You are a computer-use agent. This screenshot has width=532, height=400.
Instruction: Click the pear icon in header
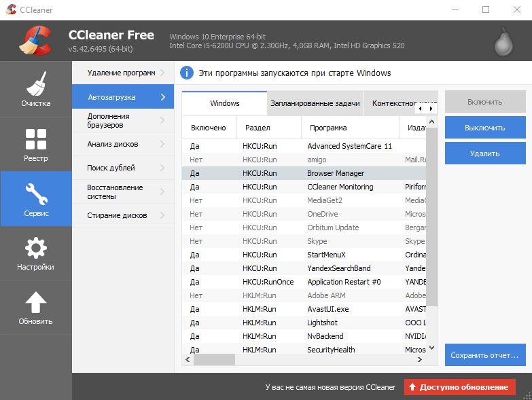[503, 42]
